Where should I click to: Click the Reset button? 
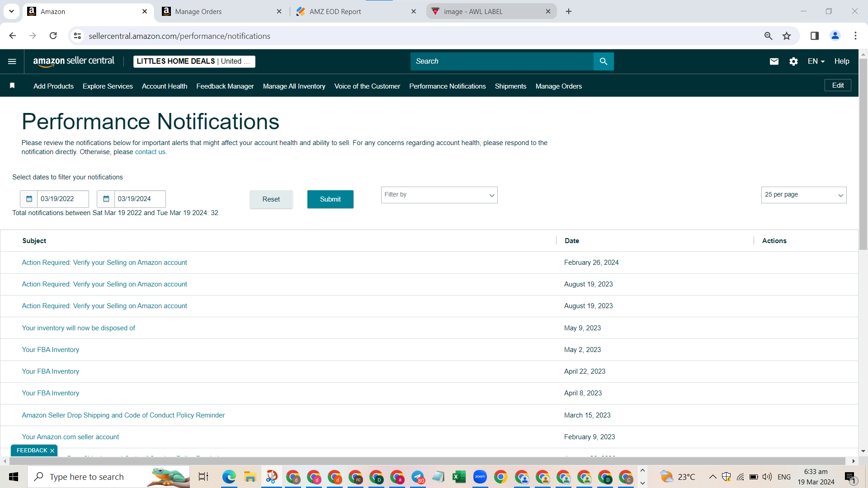point(271,199)
